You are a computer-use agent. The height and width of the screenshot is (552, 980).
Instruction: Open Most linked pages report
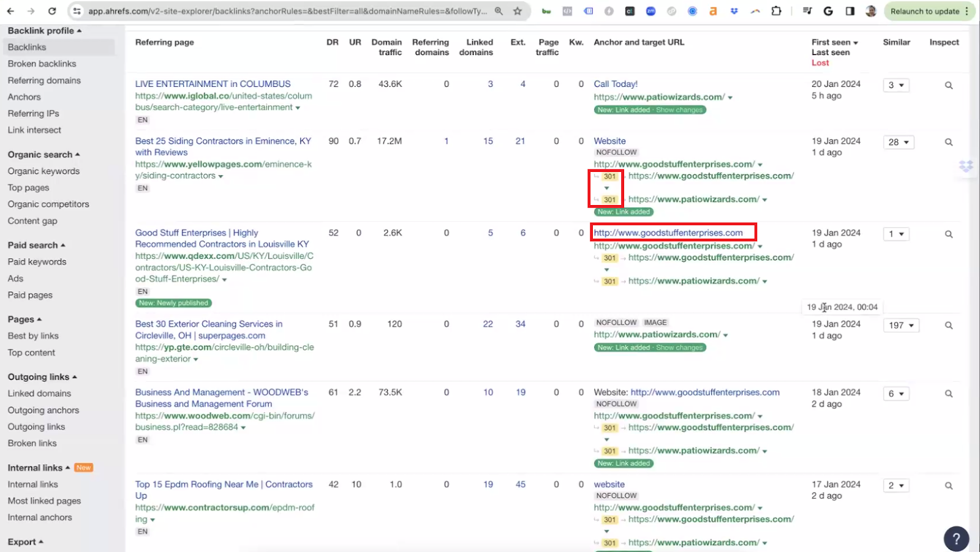point(44,501)
